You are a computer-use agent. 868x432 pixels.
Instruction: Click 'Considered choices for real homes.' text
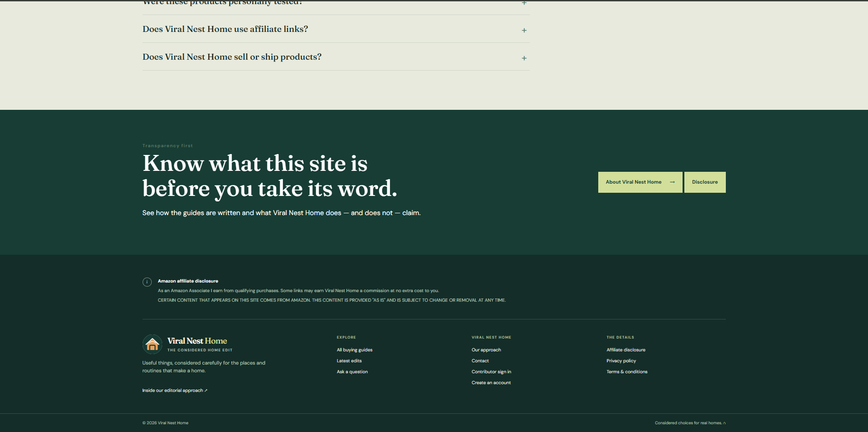click(x=688, y=423)
